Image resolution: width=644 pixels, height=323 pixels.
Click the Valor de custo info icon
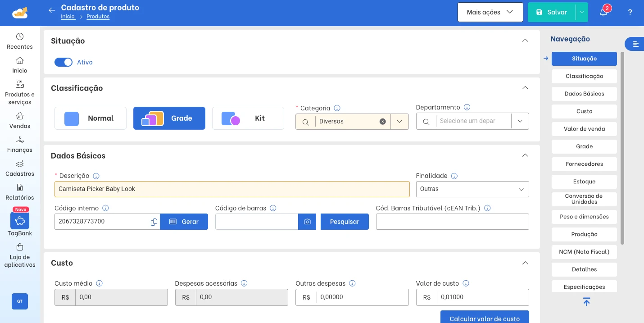pyautogui.click(x=466, y=283)
